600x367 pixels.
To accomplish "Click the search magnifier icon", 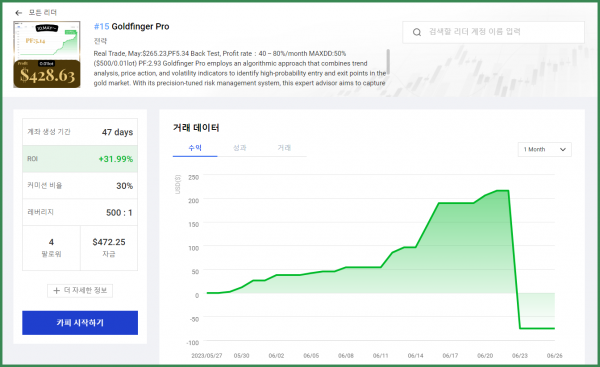I will coord(417,32).
